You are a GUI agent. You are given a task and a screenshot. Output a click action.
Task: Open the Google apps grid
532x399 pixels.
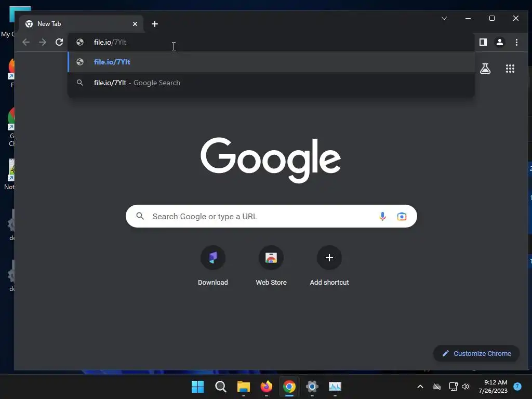[x=510, y=69]
